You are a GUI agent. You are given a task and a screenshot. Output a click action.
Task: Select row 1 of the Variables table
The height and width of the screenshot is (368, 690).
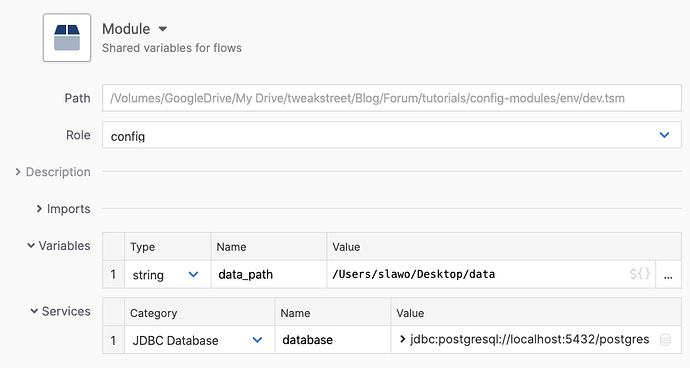click(x=114, y=275)
